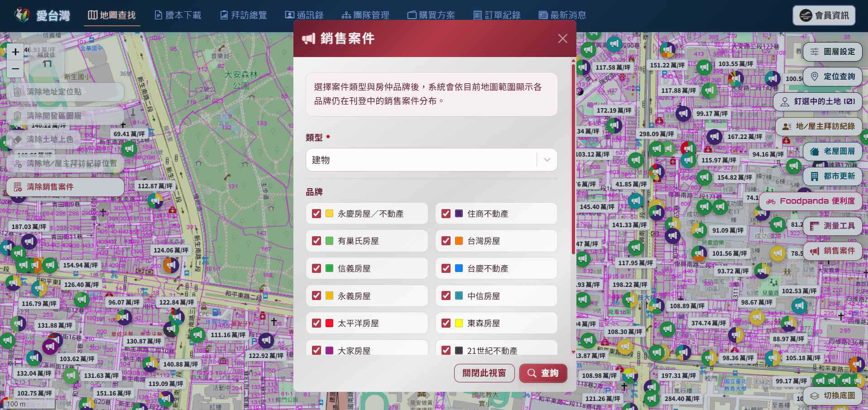Uncheck the 中信房屋 checkbox

point(446,296)
